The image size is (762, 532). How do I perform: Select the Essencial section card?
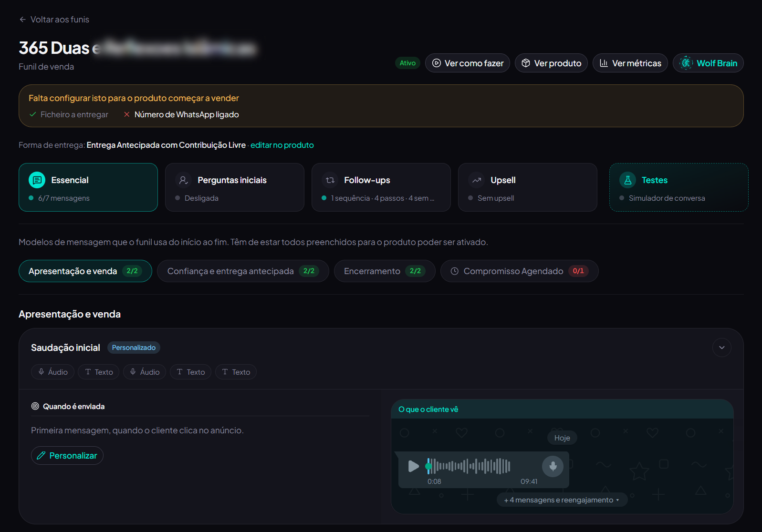[x=88, y=187]
